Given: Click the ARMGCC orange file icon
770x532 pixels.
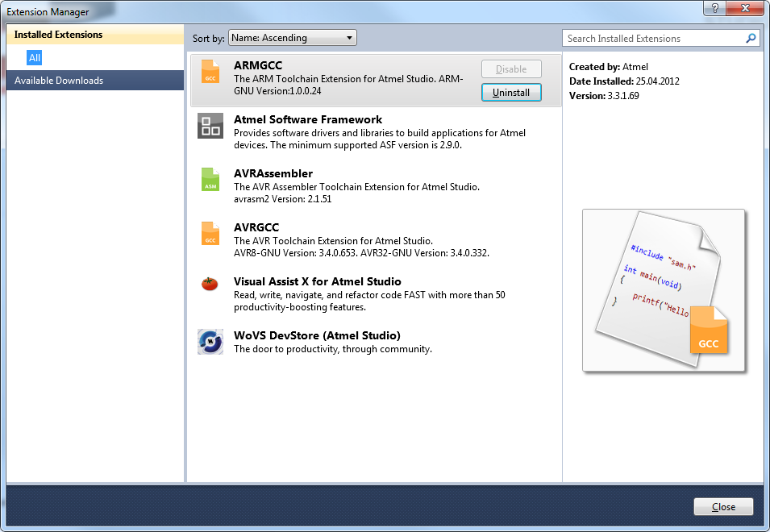Looking at the screenshot, I should tap(210, 72).
